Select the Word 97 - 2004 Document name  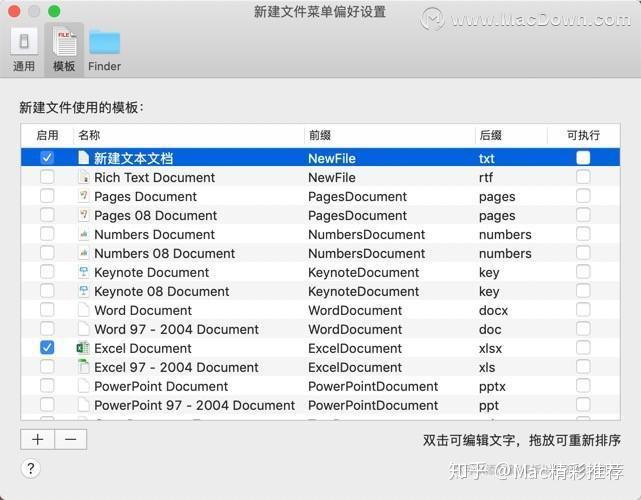pyautogui.click(x=176, y=330)
